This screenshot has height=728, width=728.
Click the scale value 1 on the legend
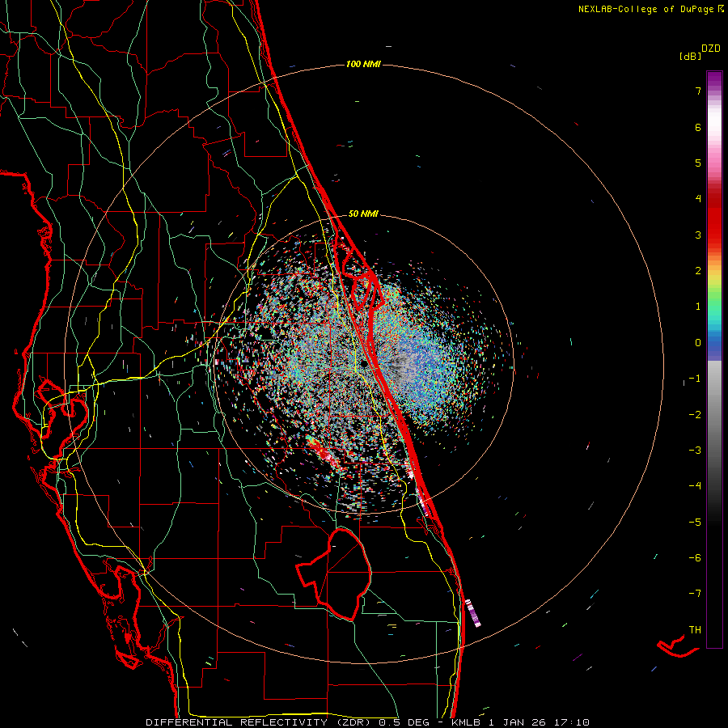click(698, 307)
